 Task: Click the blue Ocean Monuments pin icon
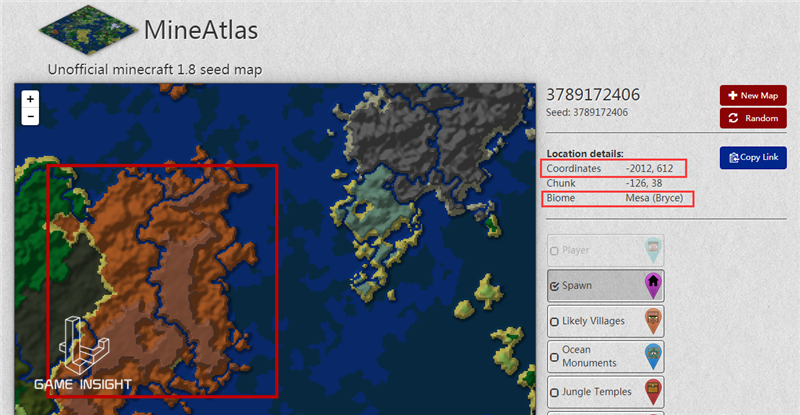tap(653, 356)
